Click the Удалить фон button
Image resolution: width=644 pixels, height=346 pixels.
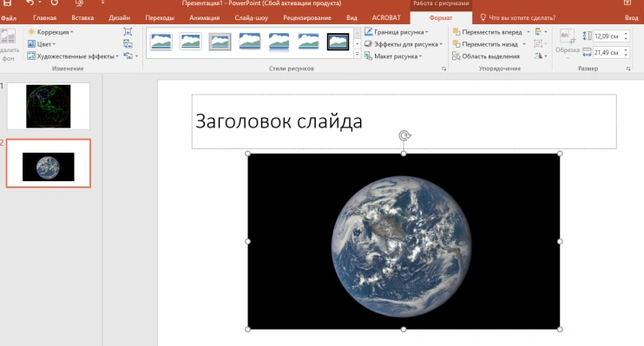[x=8, y=45]
